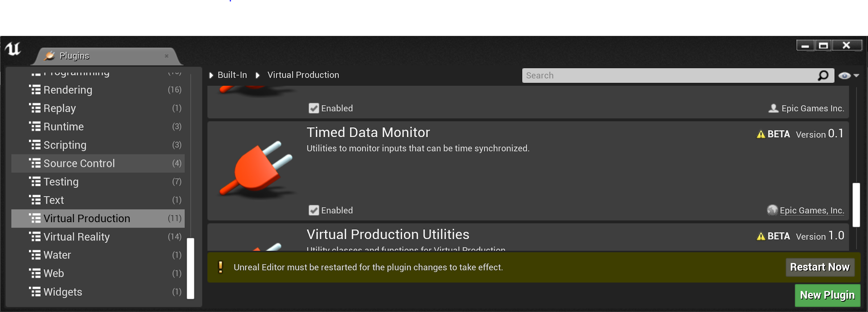Click the Widgets category list icon
This screenshot has height=312, width=868.
35,292
